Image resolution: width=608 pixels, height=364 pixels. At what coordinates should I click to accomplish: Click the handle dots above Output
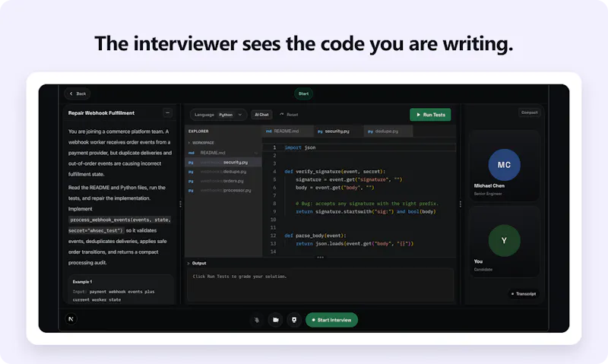(x=320, y=258)
